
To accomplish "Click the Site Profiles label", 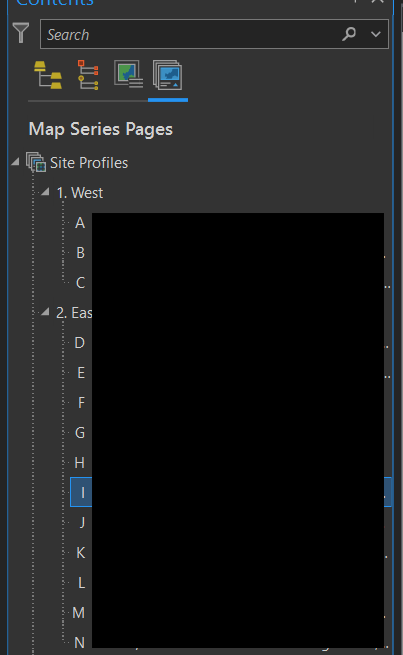I will (x=89, y=163).
